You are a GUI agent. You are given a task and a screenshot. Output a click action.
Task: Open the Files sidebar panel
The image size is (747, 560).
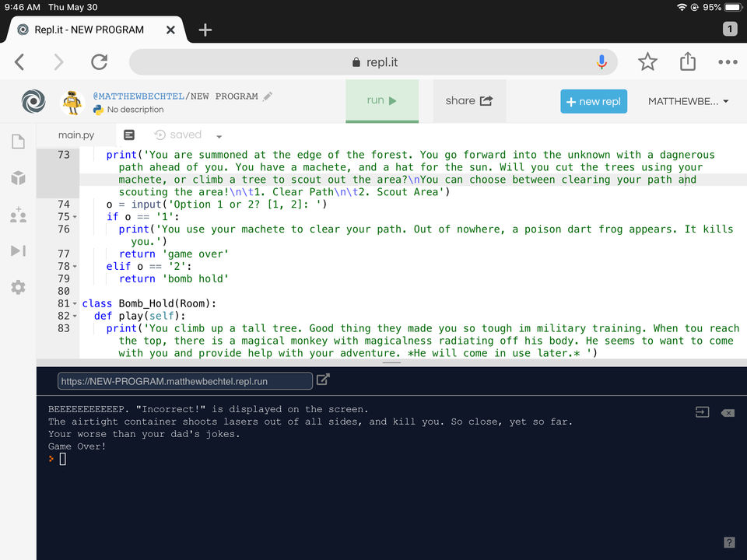(18, 142)
